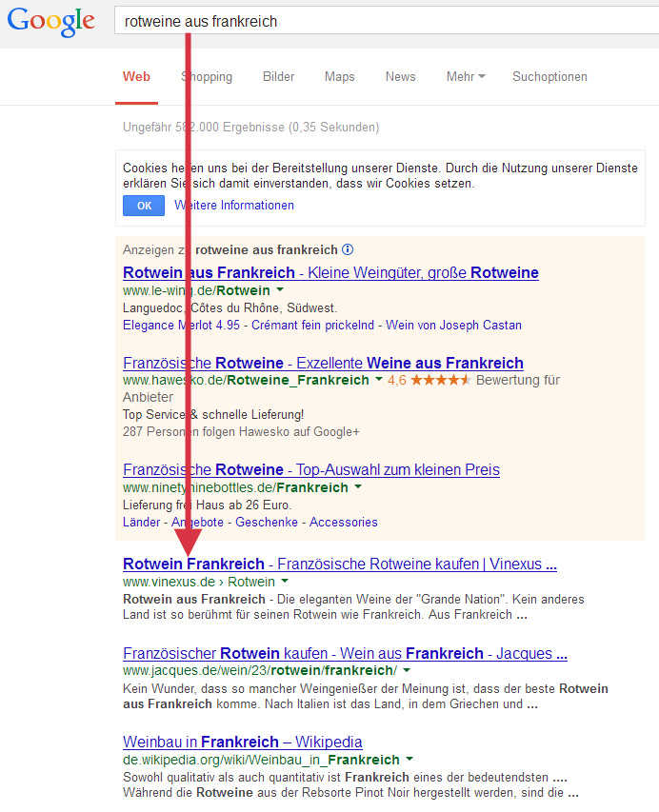Open Crémant fein prickelnd sitelink

[312, 326]
